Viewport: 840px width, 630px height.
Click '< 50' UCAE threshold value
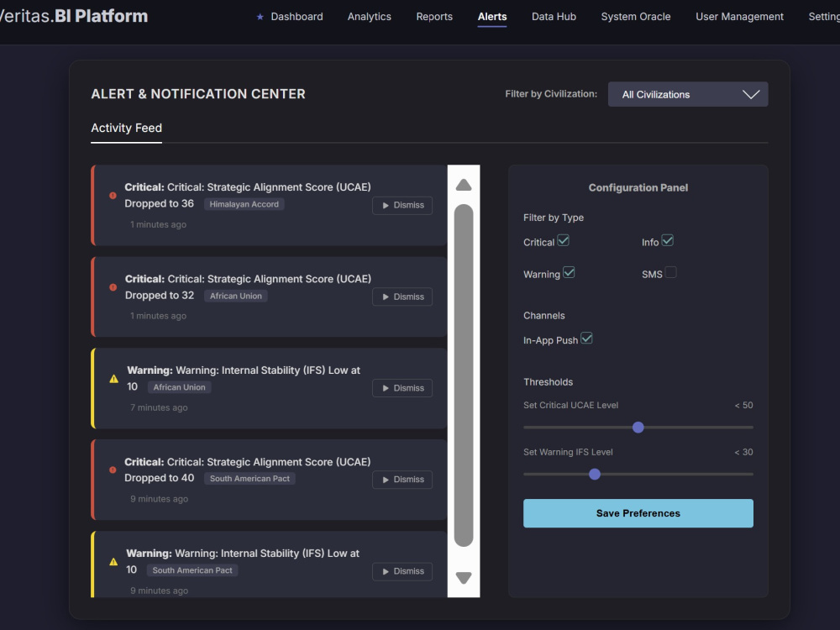tap(743, 405)
